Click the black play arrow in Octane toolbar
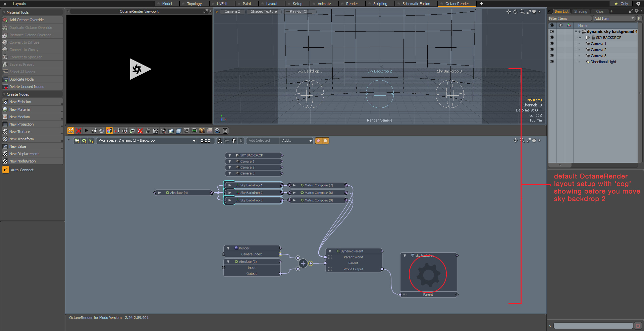 click(x=86, y=131)
